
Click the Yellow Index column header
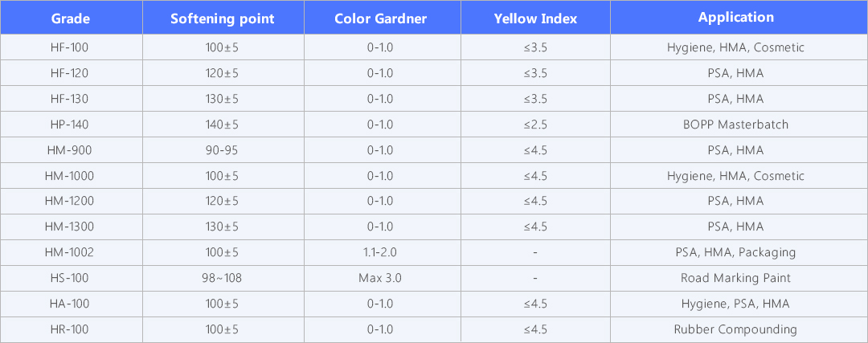(535, 18)
